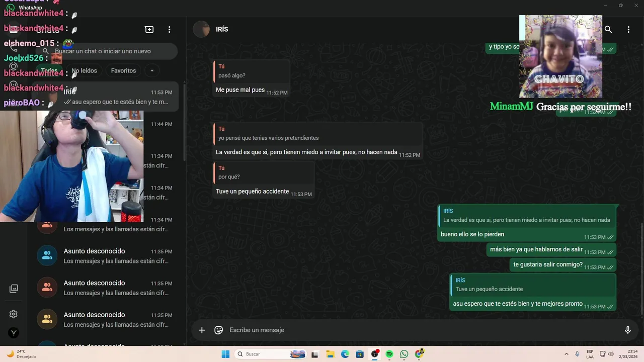Open the IRÍS conversation options menu
Screen dimensions: 644x362
[x=628, y=30]
